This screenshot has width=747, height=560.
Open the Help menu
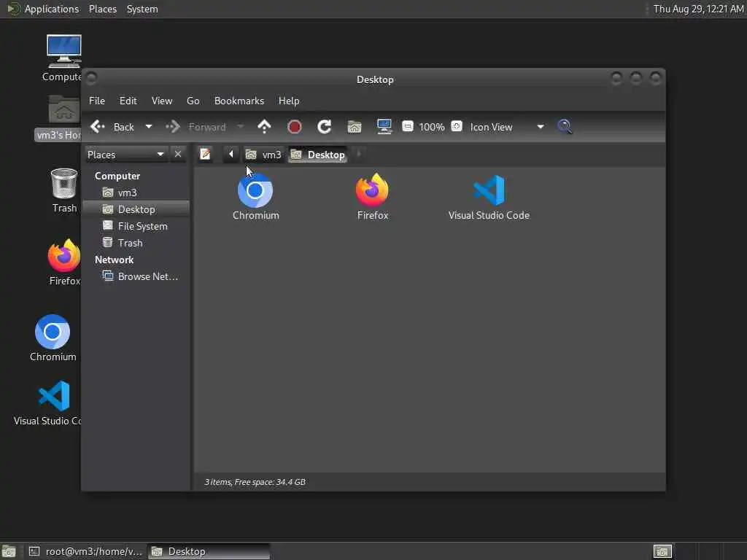[x=289, y=101]
